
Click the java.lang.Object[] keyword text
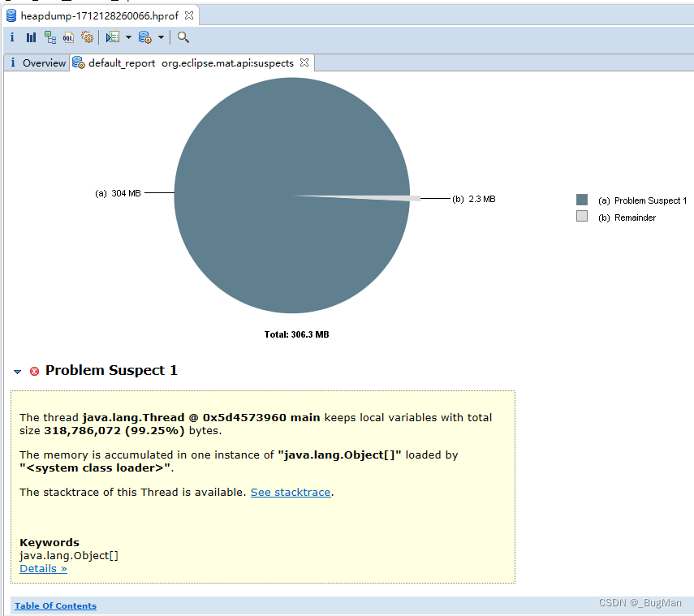pos(69,556)
